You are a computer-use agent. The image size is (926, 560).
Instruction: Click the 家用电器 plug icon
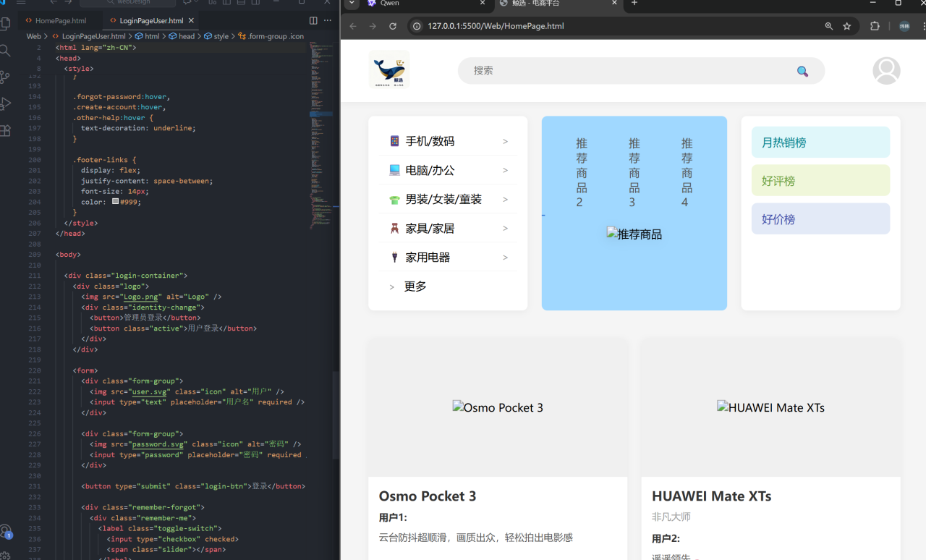tap(394, 257)
